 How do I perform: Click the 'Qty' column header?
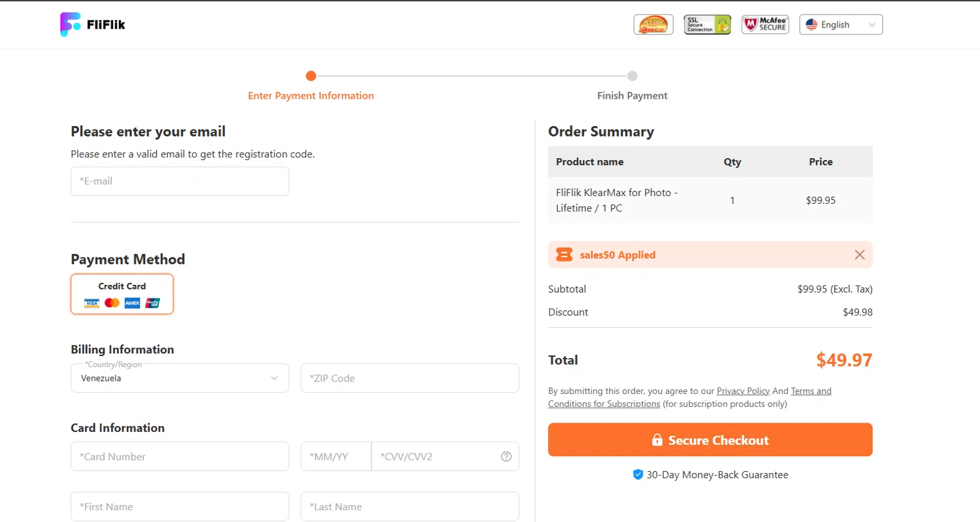732,161
